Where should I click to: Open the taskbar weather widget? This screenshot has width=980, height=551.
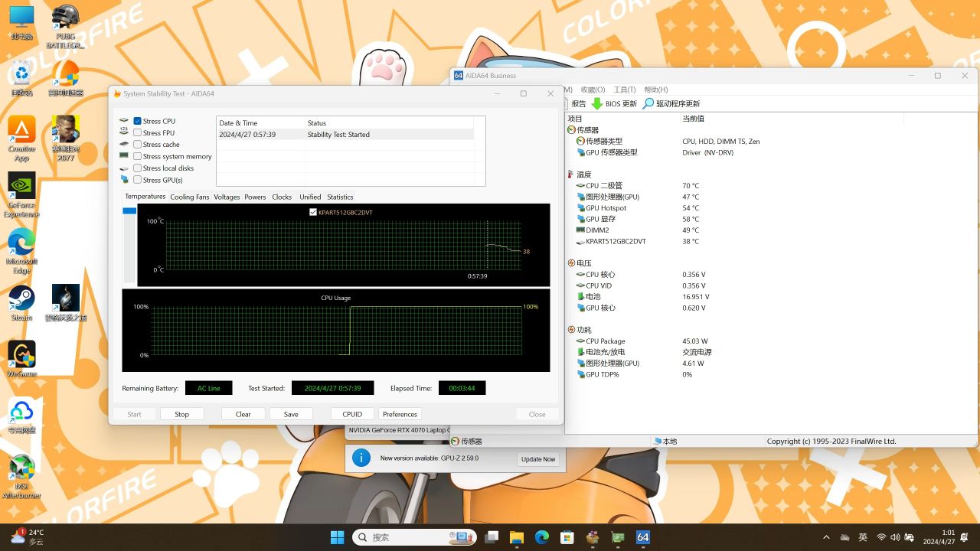(28, 536)
